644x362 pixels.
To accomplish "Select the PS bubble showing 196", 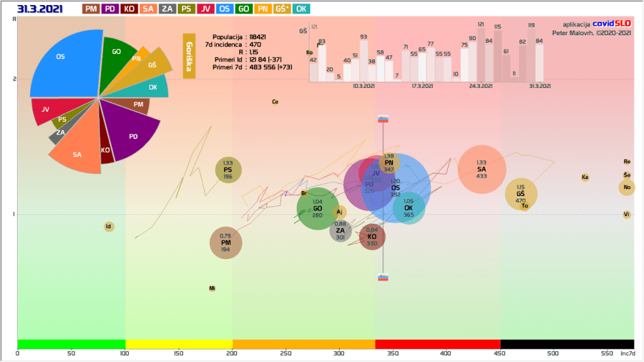I will pos(228,170).
